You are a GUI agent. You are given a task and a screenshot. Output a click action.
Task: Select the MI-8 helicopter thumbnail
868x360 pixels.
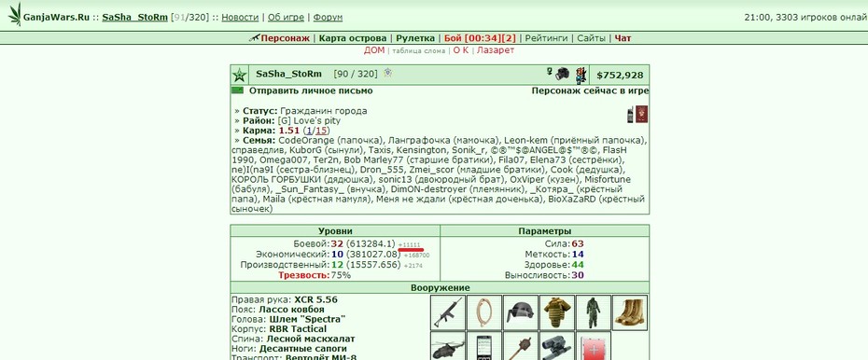[x=447, y=346]
